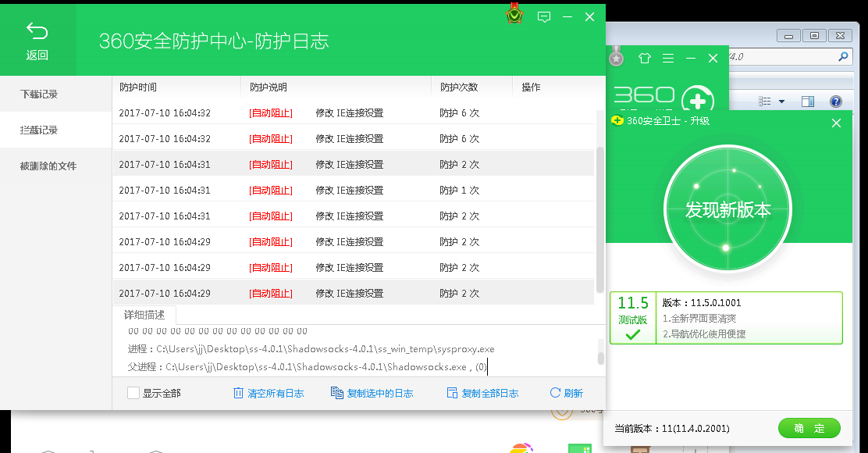Image resolution: width=868 pixels, height=453 pixels.
Task: Click the 复制全部日志 link
Action: click(x=490, y=393)
